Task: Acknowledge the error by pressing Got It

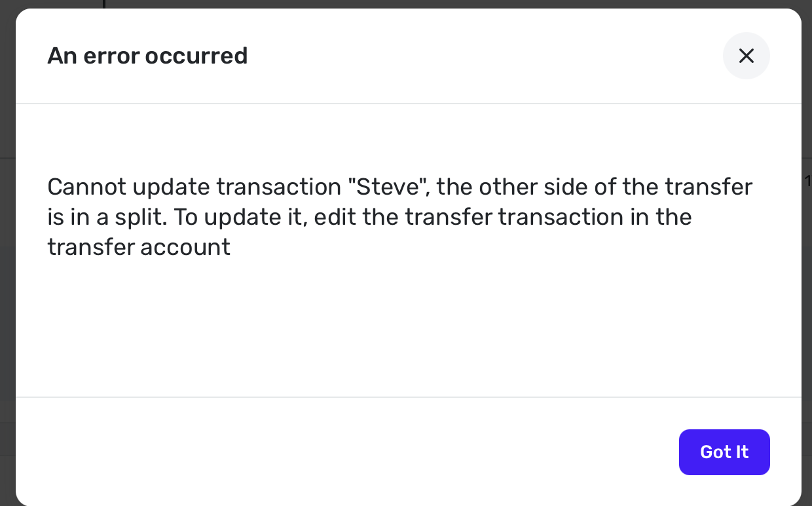Action: point(724,452)
